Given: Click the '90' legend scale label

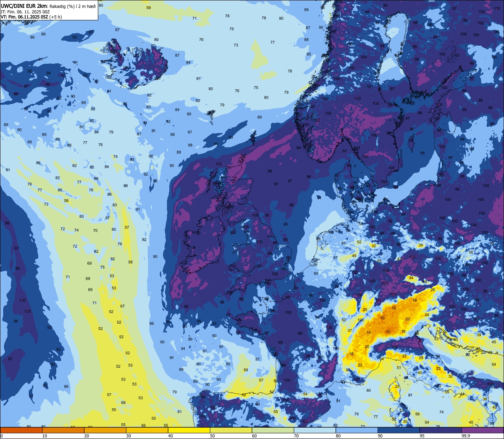Looking at the screenshot, I should [x=380, y=436].
